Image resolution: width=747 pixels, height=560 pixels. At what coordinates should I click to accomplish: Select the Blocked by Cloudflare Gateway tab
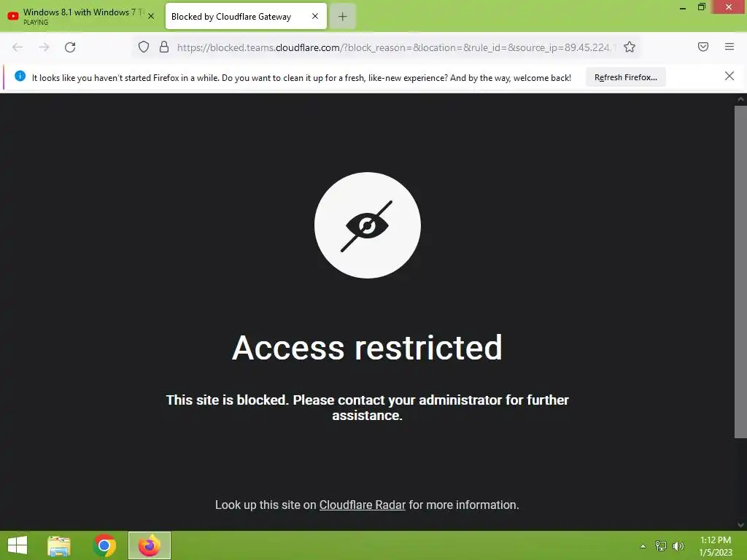[x=246, y=16]
